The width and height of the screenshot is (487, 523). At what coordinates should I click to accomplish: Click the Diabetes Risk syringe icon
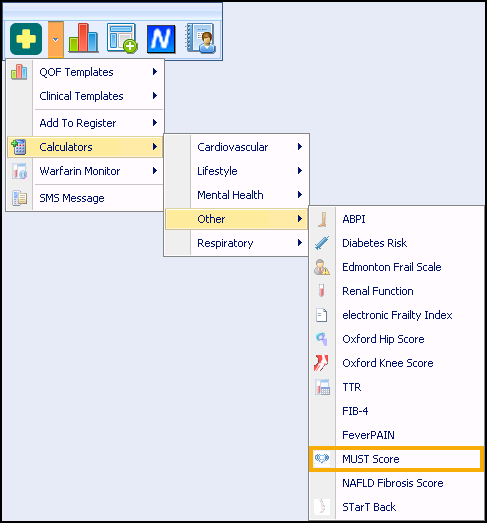click(322, 243)
